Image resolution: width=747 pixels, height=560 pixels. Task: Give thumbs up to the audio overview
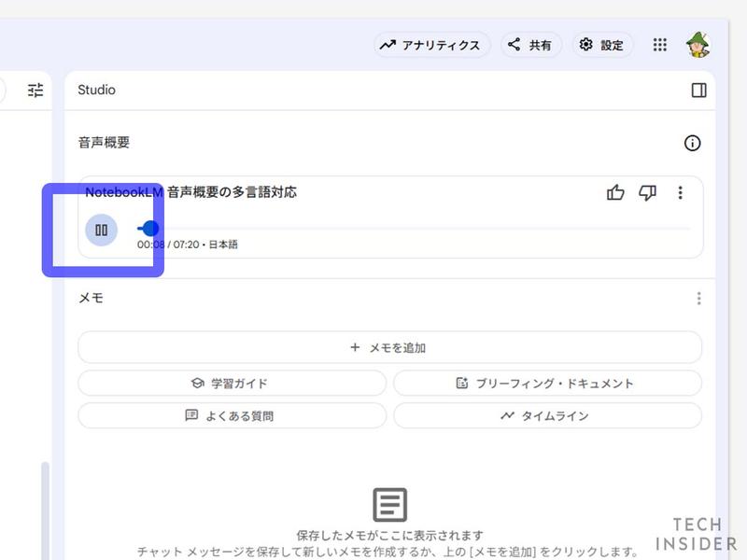point(616,193)
